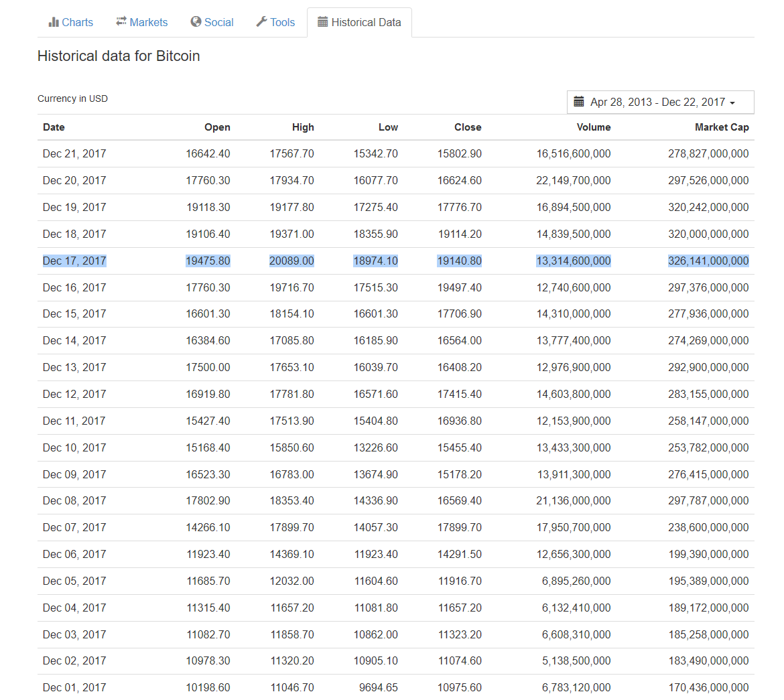Click highlighted high value 20089.00

291,261
